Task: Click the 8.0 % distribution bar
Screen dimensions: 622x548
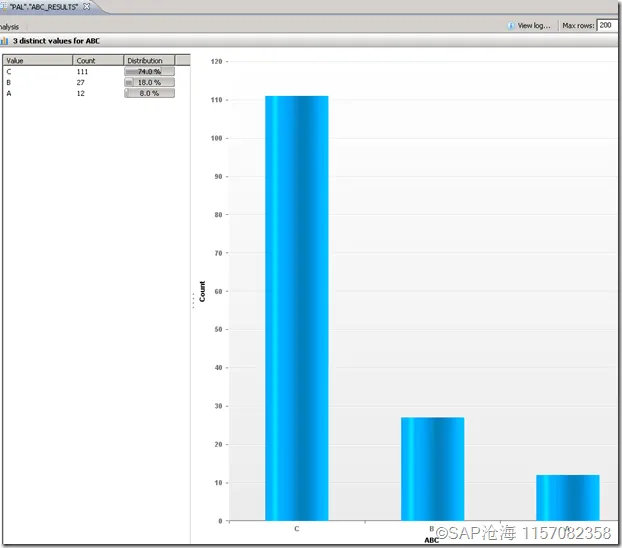Action: [149, 93]
